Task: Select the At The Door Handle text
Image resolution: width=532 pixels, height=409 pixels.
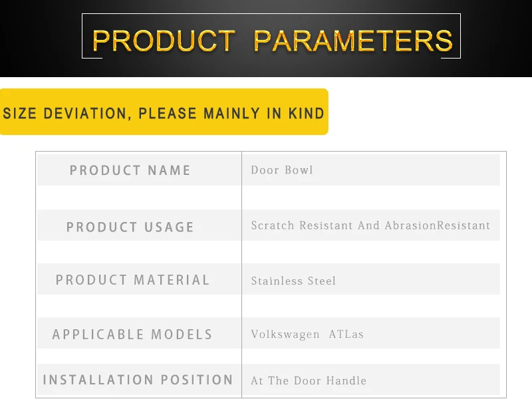Action: [309, 380]
